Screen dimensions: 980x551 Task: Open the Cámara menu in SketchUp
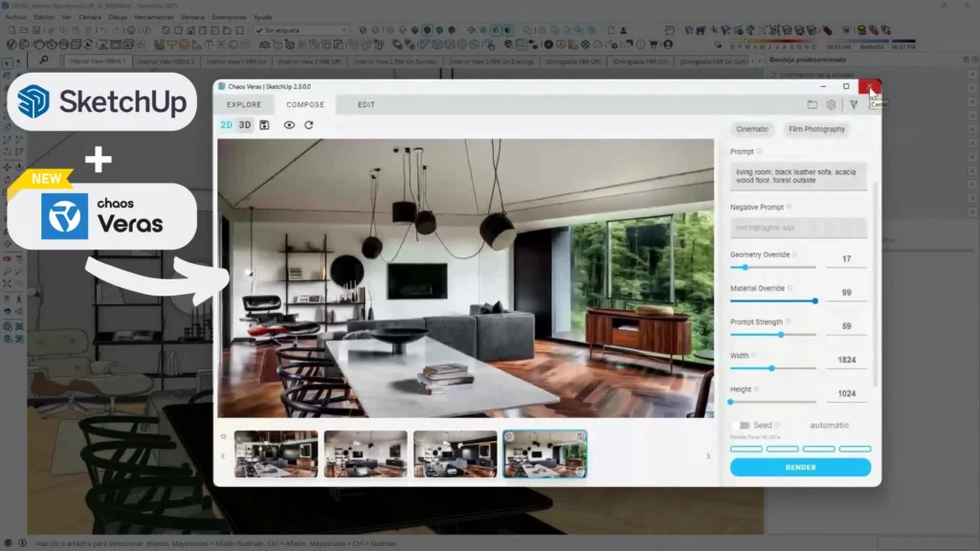(89, 17)
